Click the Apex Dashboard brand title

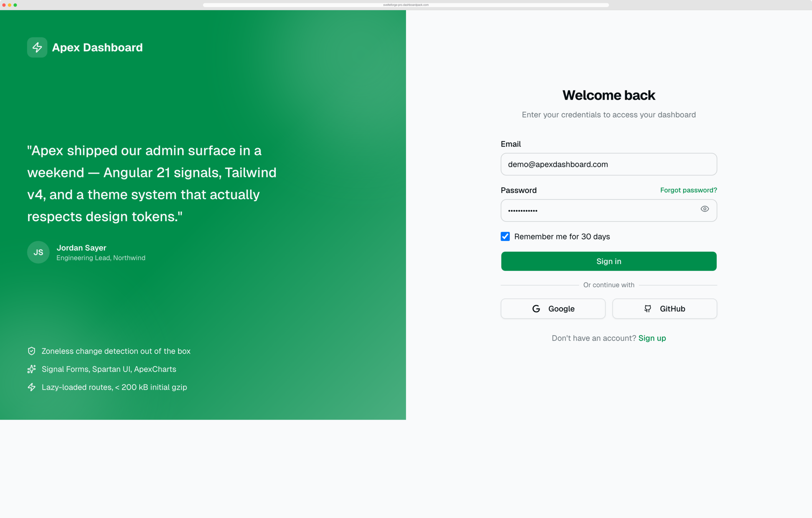pyautogui.click(x=97, y=47)
